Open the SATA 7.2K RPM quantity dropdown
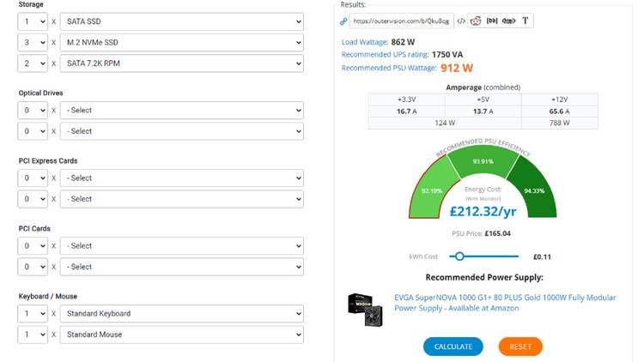 (33, 63)
